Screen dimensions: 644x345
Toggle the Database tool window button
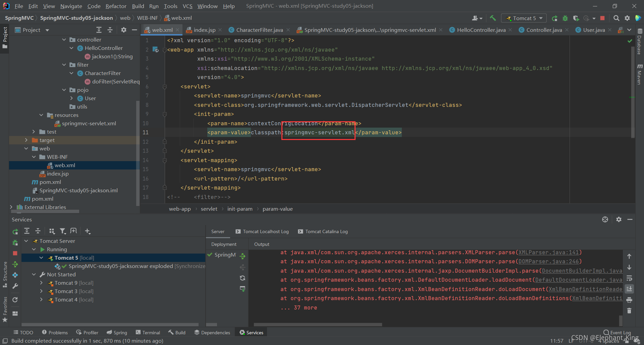tap(640, 42)
